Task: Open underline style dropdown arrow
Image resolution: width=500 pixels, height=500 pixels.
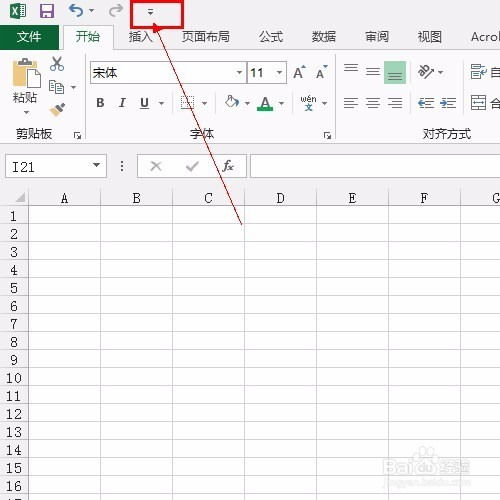Action: [x=161, y=103]
